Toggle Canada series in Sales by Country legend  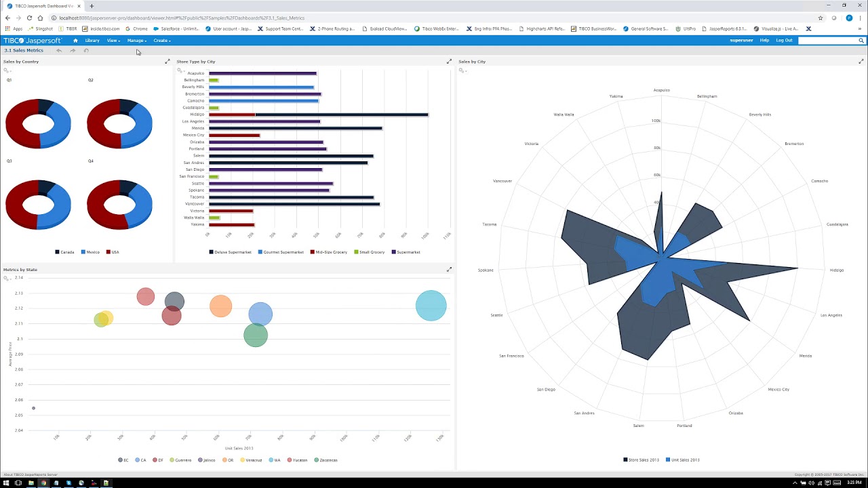coord(64,252)
